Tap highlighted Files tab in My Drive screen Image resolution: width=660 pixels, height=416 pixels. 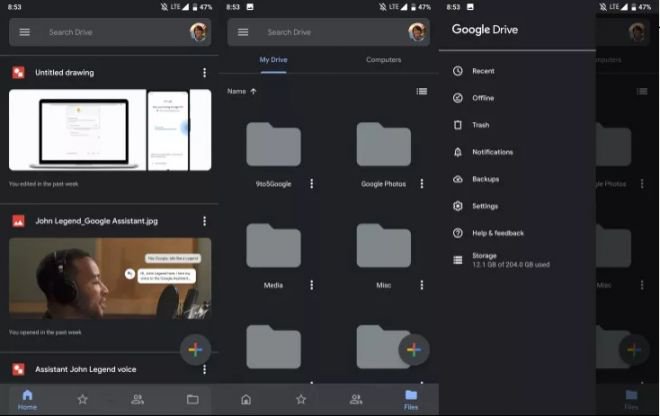point(411,400)
